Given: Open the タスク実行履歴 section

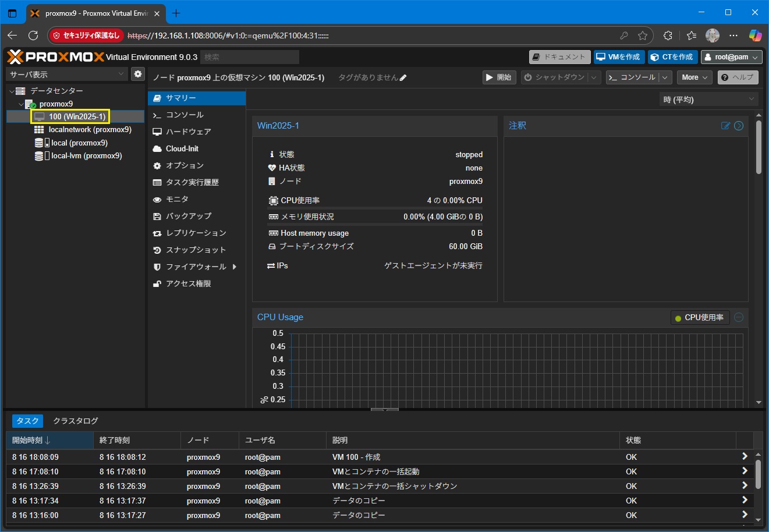Looking at the screenshot, I should [197, 182].
